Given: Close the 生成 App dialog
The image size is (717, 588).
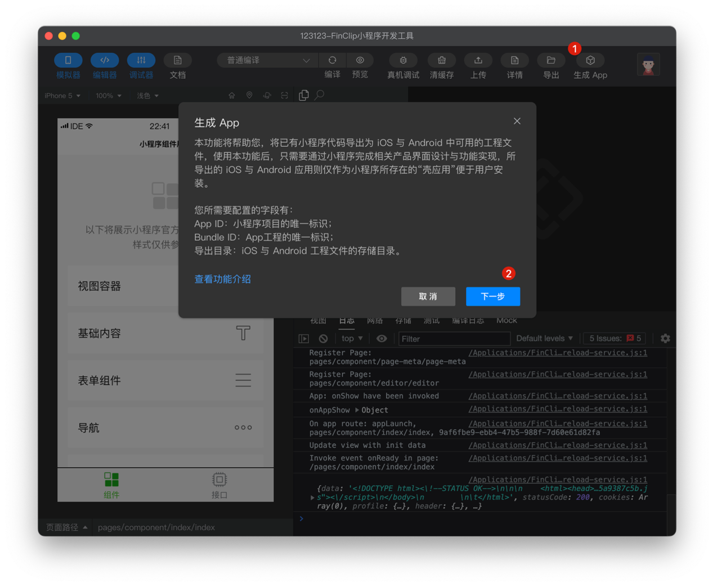Looking at the screenshot, I should pyautogui.click(x=517, y=121).
